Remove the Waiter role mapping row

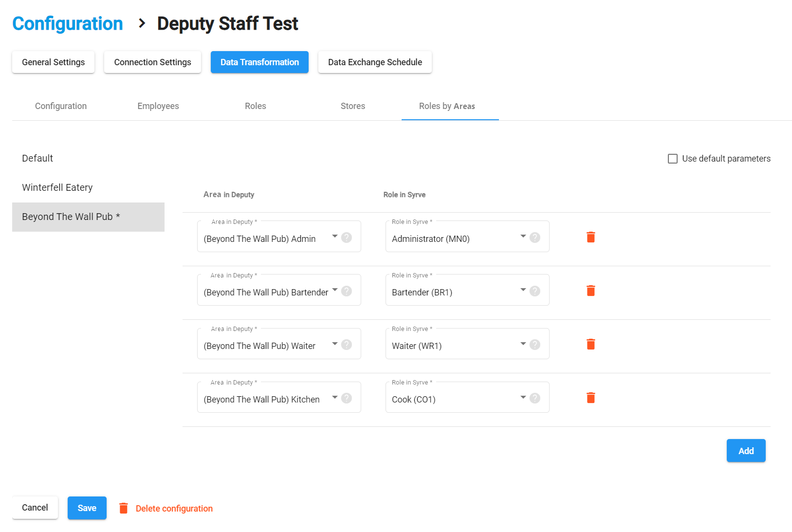590,344
